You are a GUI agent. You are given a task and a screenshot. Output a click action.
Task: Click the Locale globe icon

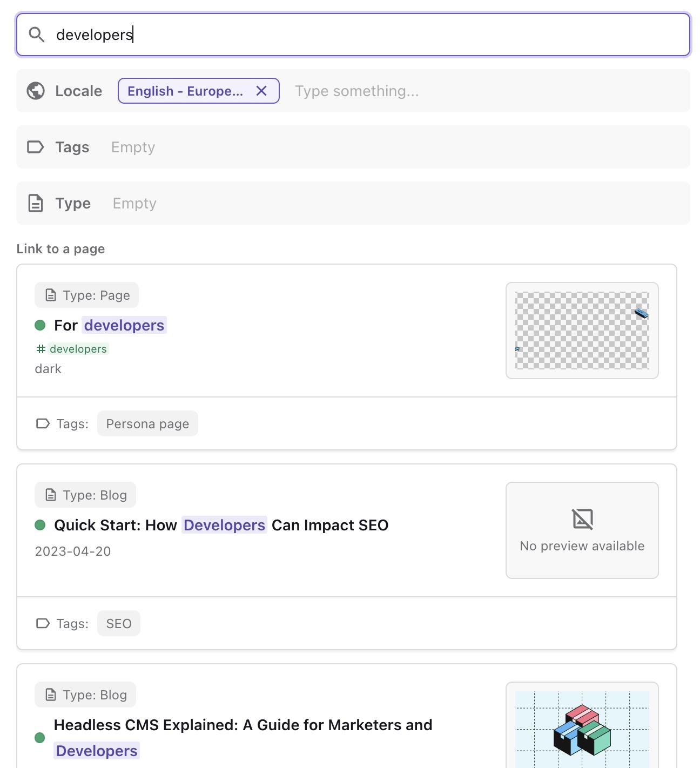tap(36, 91)
